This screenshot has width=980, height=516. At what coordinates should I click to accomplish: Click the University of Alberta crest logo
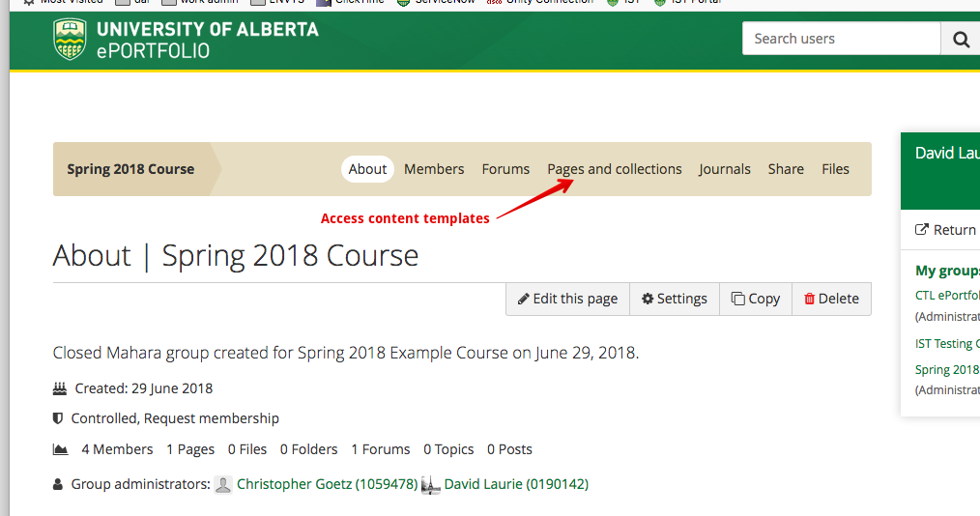pyautogui.click(x=70, y=39)
